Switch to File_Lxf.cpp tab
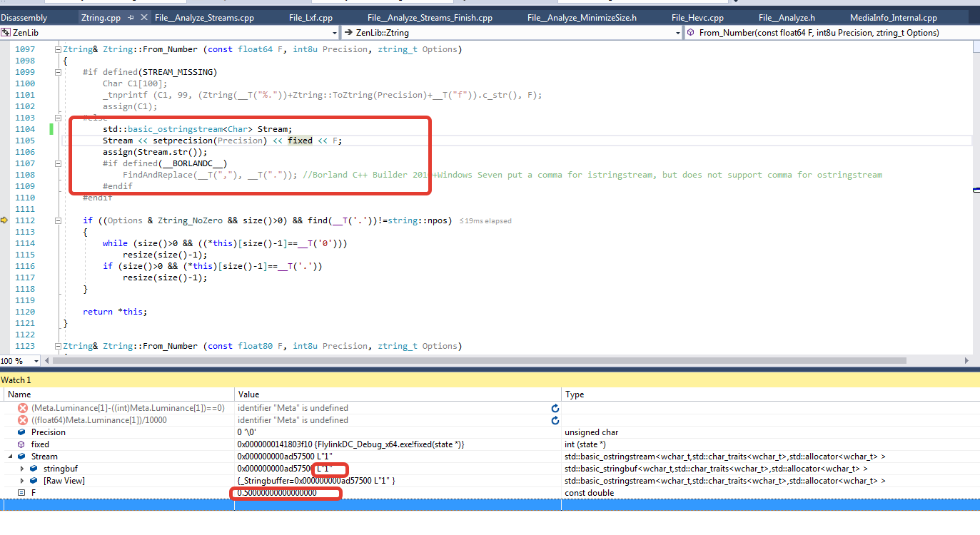The height and width of the screenshot is (535, 980). pyautogui.click(x=310, y=17)
